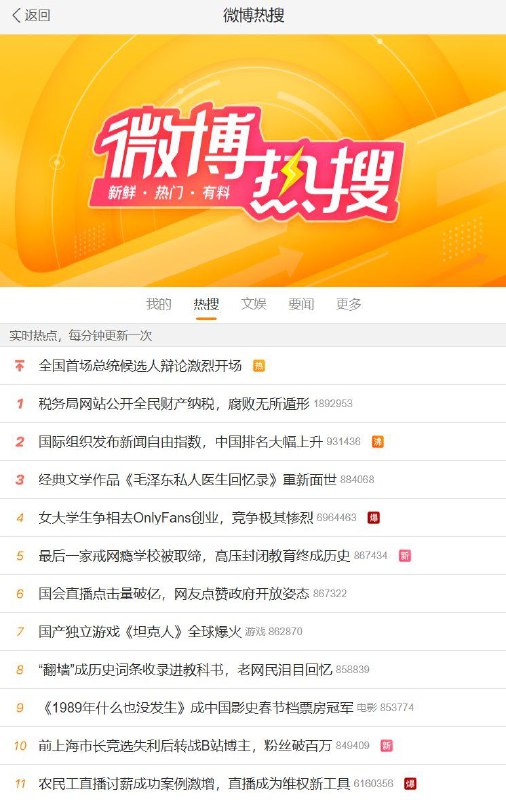This screenshot has height=800, width=506.
Task: Select the 热搜 tab
Action: tap(206, 304)
